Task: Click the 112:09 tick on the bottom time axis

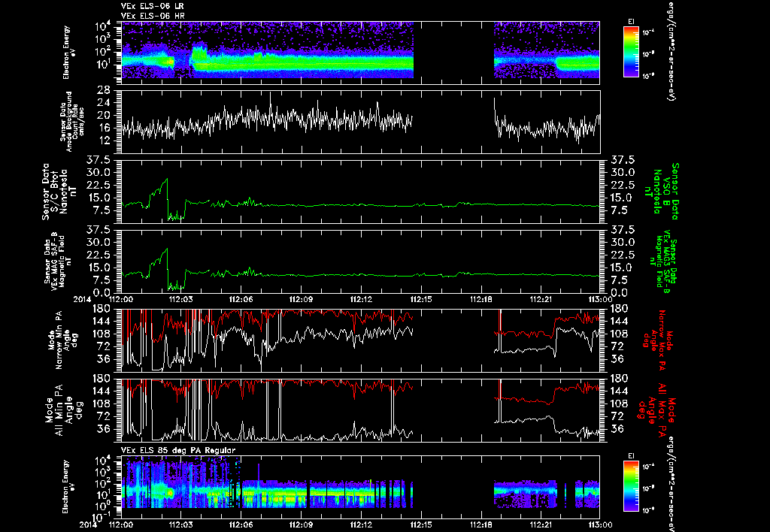Action: [301, 524]
